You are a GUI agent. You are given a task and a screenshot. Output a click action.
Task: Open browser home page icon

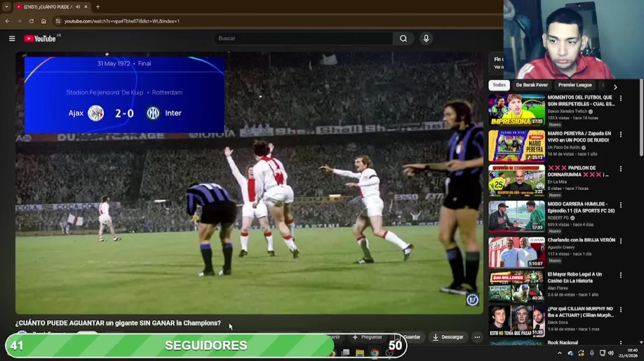(43, 21)
